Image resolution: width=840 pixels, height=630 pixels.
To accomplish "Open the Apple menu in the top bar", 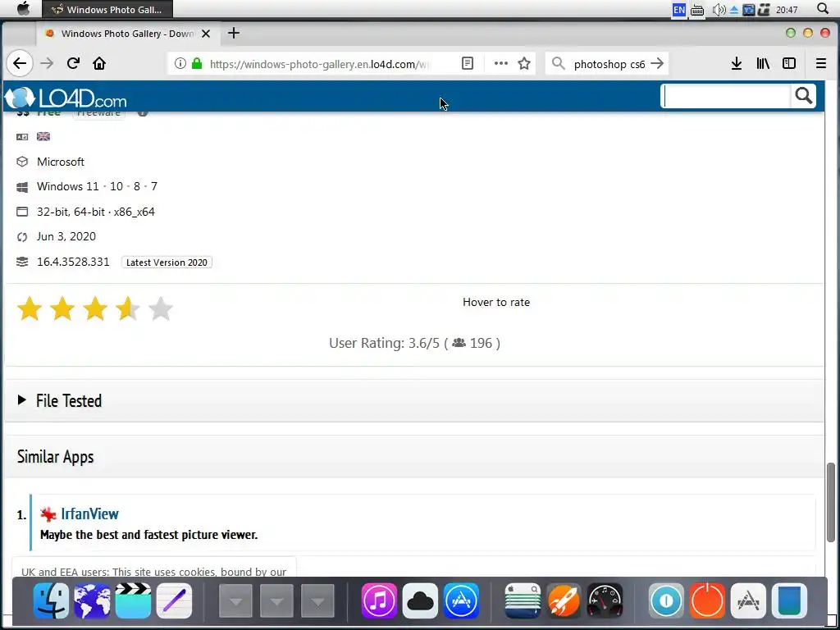I will point(23,9).
